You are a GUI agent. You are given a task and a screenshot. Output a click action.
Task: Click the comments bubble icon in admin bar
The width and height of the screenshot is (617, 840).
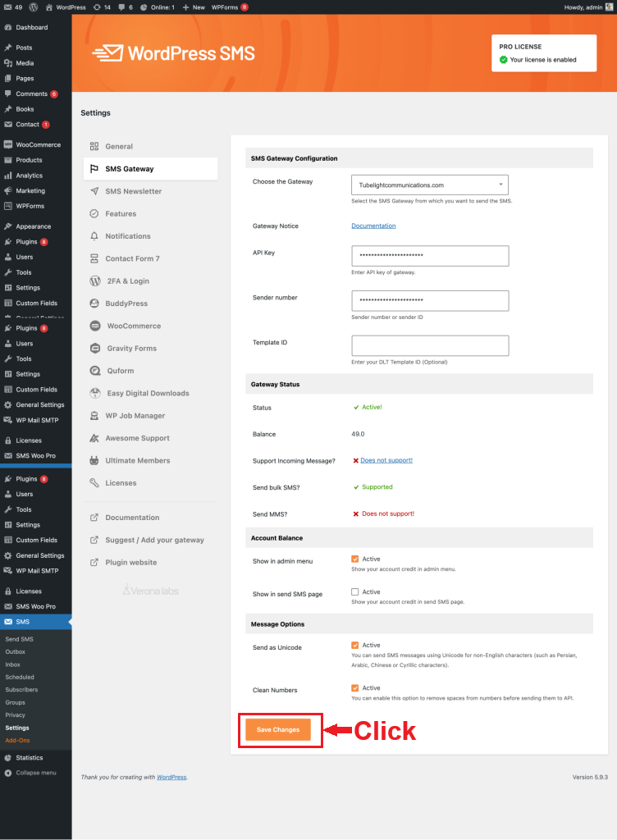(x=121, y=7)
